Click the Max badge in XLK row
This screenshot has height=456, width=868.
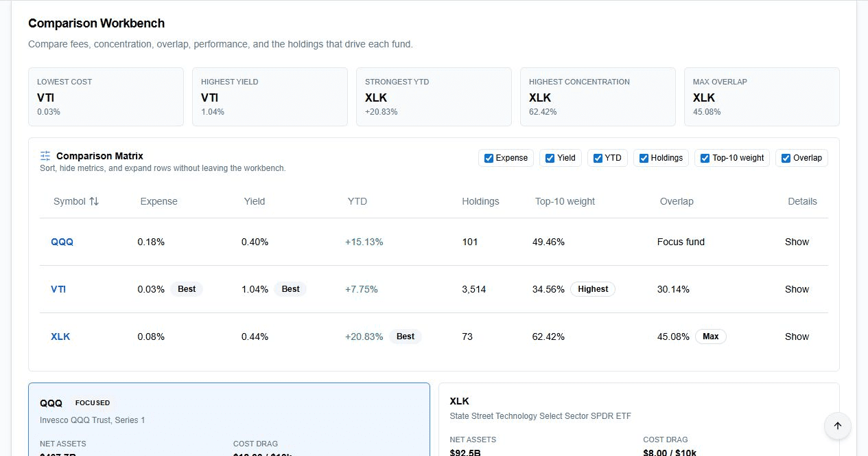711,337
